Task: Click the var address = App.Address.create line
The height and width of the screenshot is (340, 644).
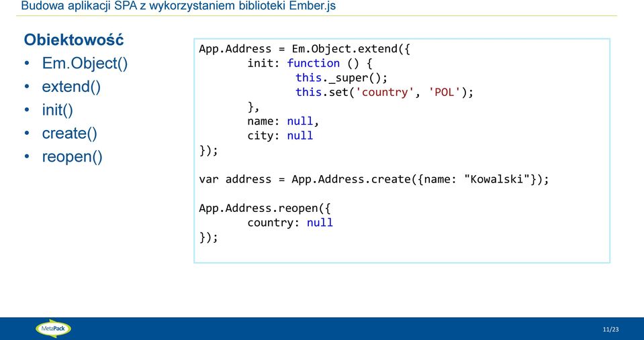Action: point(374,179)
